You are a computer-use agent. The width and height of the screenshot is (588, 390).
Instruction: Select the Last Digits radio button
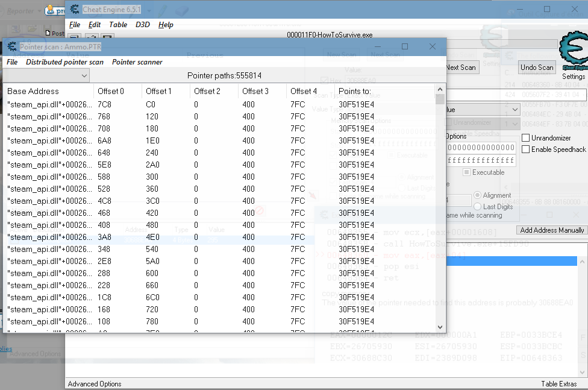tap(478, 207)
